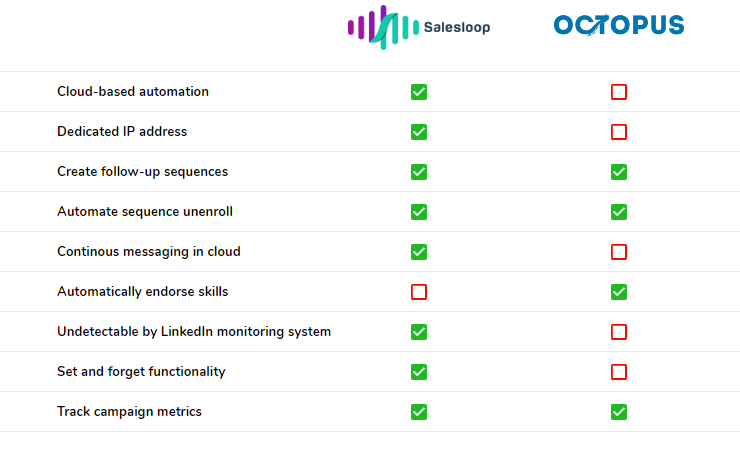Click Octopus checkbox for Automate sequence unenroll
740x449 pixels.
619,212
